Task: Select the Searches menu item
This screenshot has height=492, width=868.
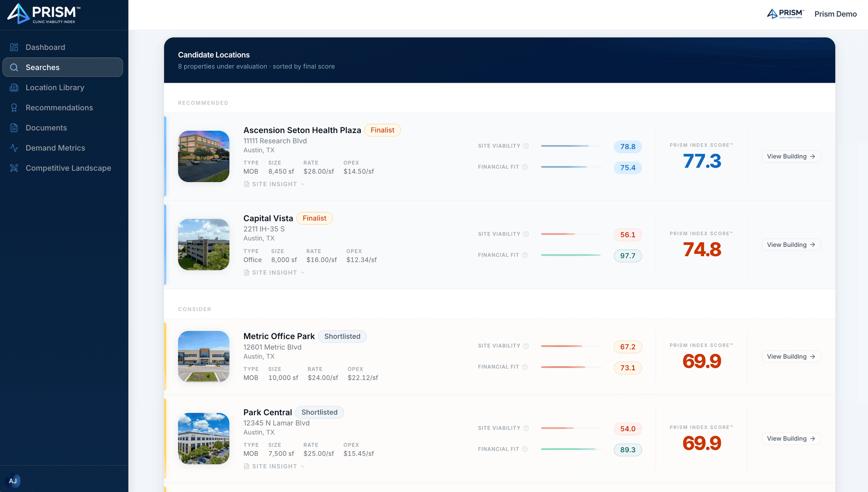Action: click(63, 68)
